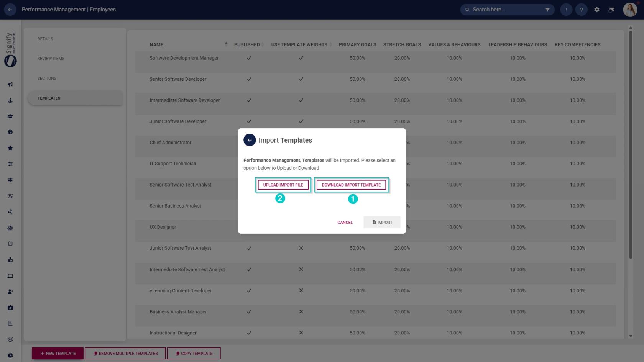Click REMOVE MULTIPLE TEMPLATES button

pos(125,354)
